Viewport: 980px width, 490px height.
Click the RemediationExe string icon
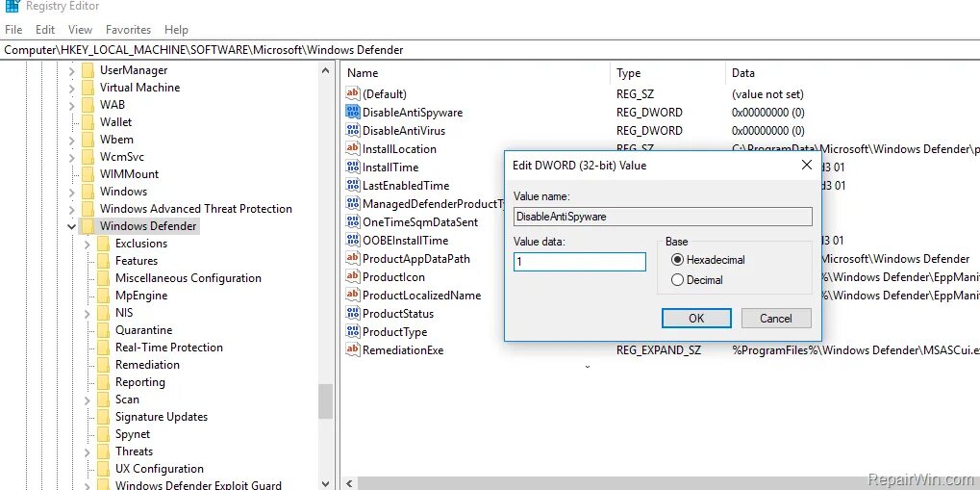pos(353,349)
